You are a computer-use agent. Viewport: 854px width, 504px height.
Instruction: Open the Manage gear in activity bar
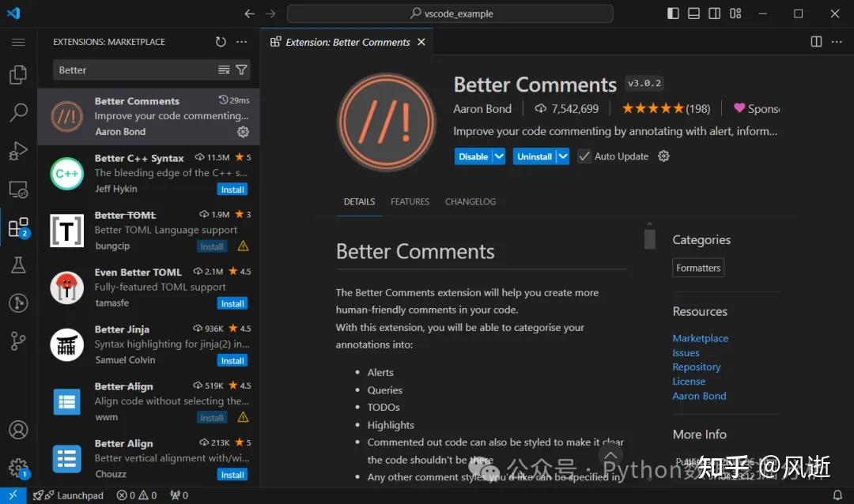click(18, 468)
